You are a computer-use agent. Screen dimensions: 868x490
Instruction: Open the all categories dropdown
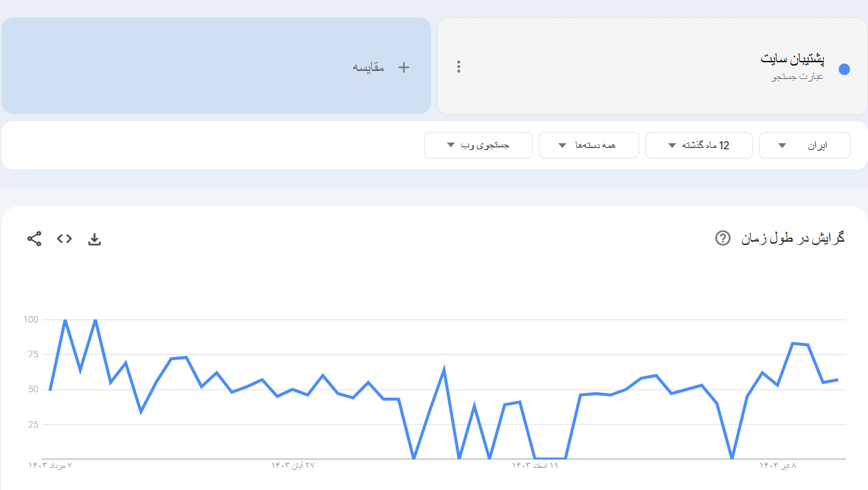pos(588,145)
